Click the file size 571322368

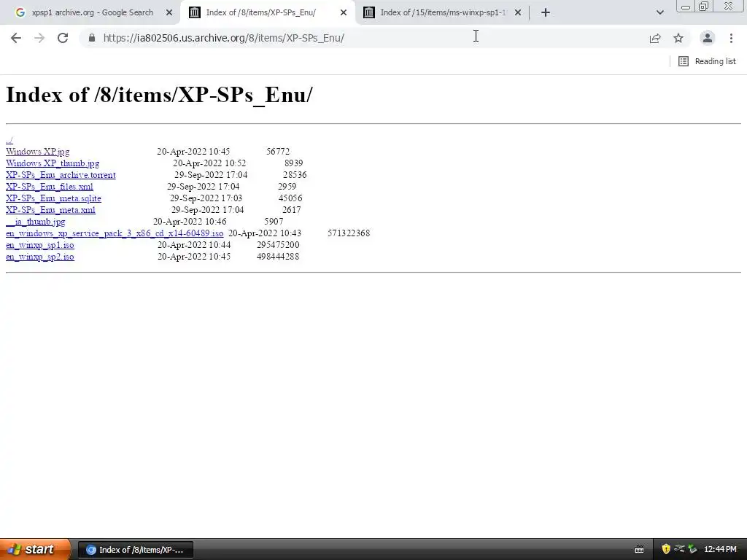click(x=349, y=233)
